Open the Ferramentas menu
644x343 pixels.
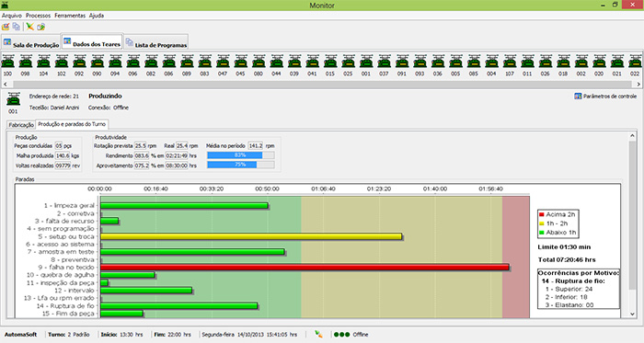pyautogui.click(x=70, y=16)
